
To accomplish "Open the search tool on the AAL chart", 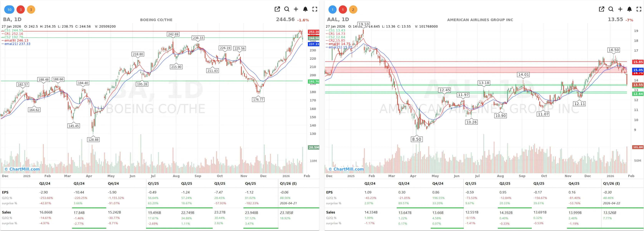I will [x=611, y=9].
